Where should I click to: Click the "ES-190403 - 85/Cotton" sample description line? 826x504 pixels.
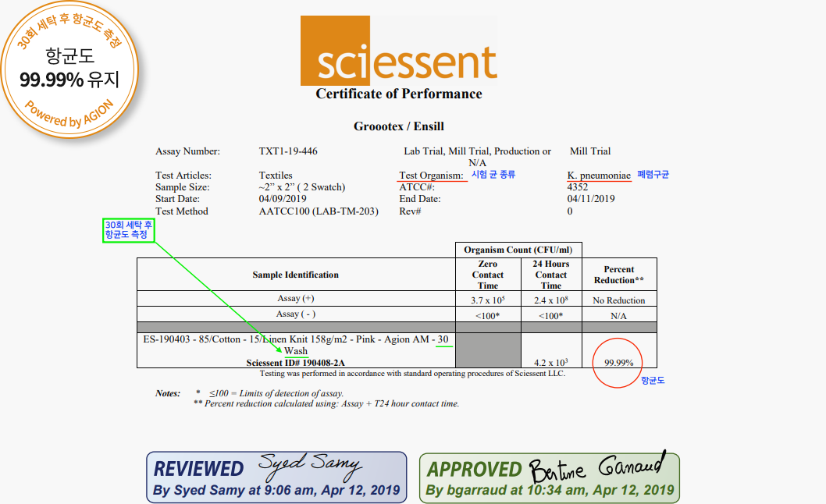(296, 339)
